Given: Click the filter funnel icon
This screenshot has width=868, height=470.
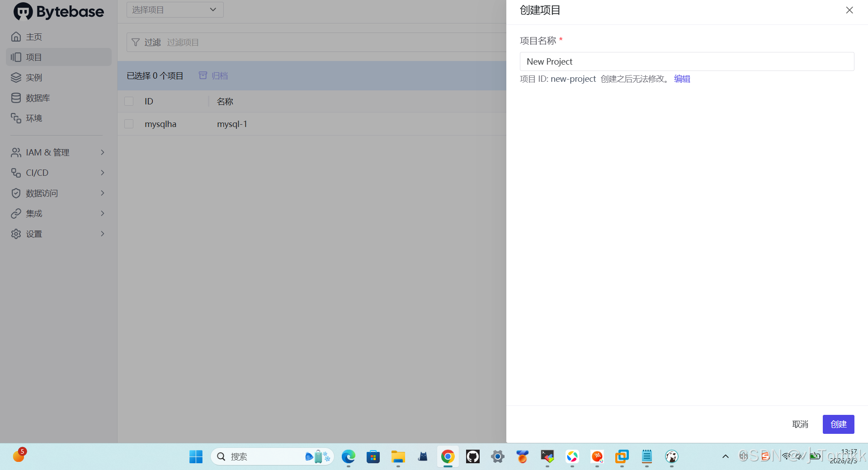Looking at the screenshot, I should click(136, 42).
